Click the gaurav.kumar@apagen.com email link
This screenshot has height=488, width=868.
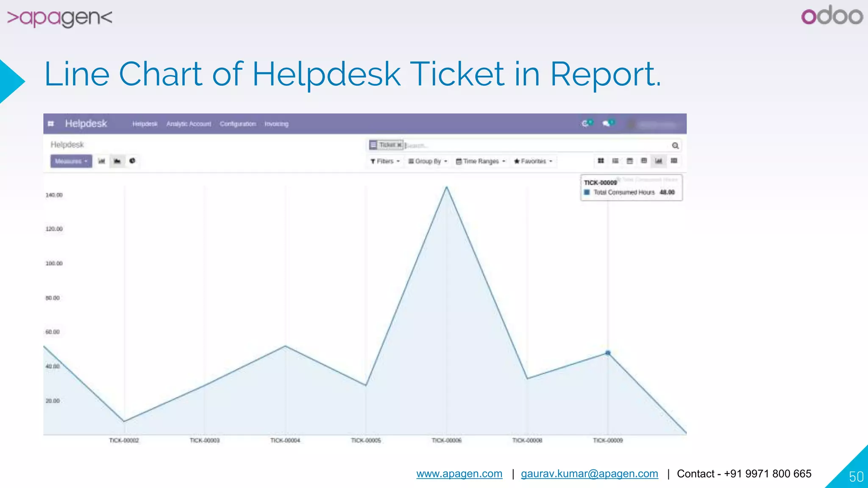(x=590, y=474)
